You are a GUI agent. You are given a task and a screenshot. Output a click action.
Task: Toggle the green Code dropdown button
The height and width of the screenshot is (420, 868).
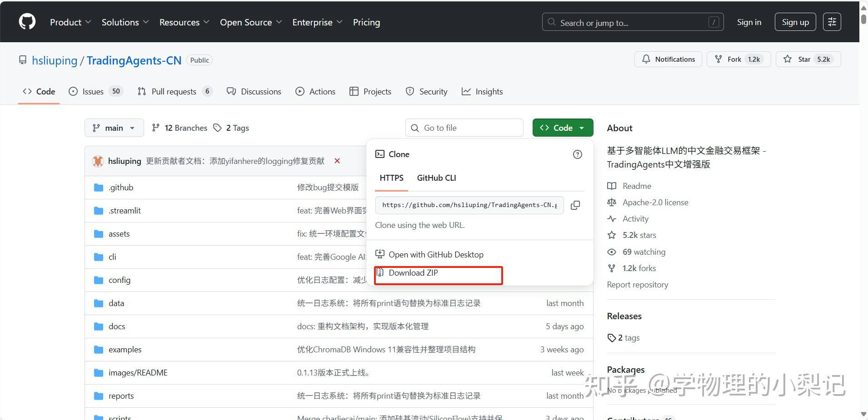563,128
